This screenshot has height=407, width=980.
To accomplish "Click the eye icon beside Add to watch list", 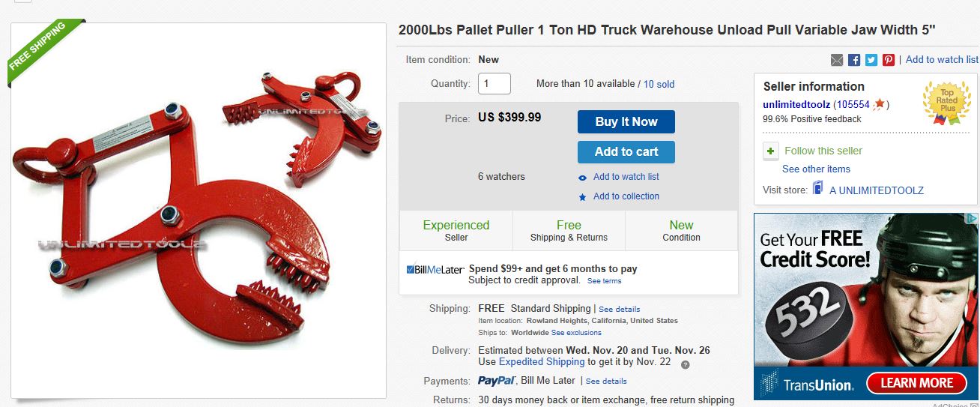I will coord(582,178).
